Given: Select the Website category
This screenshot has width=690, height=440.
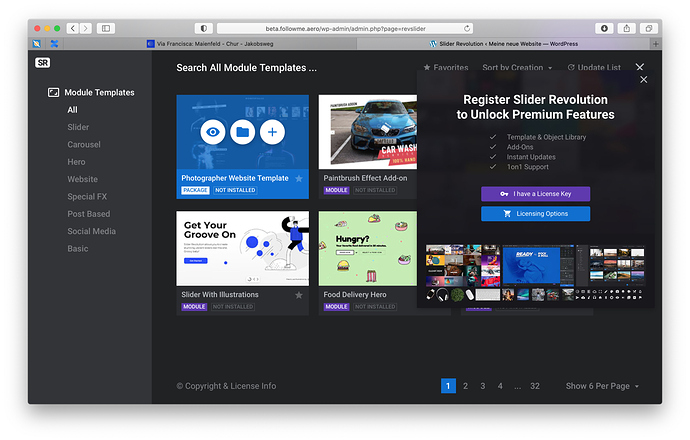Looking at the screenshot, I should (x=82, y=180).
